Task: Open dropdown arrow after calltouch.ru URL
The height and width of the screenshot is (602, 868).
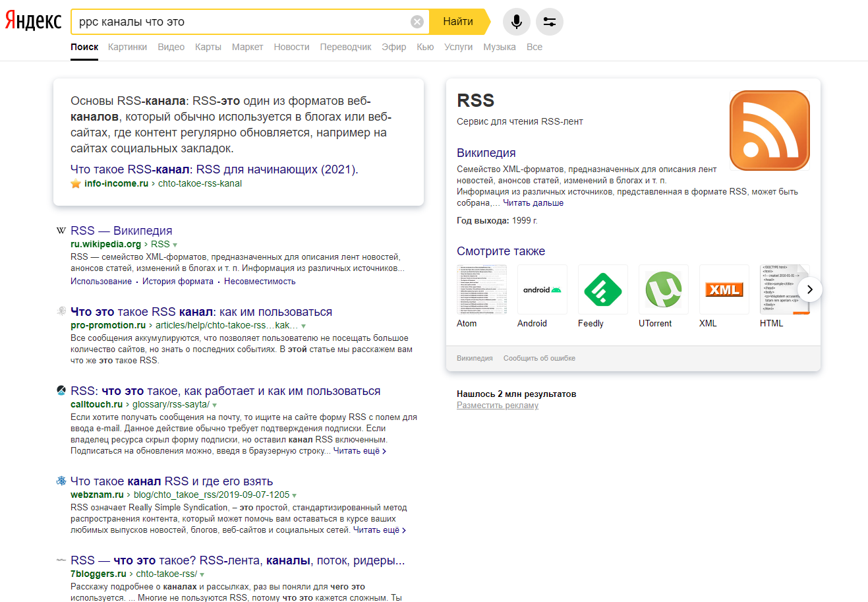Action: point(215,405)
